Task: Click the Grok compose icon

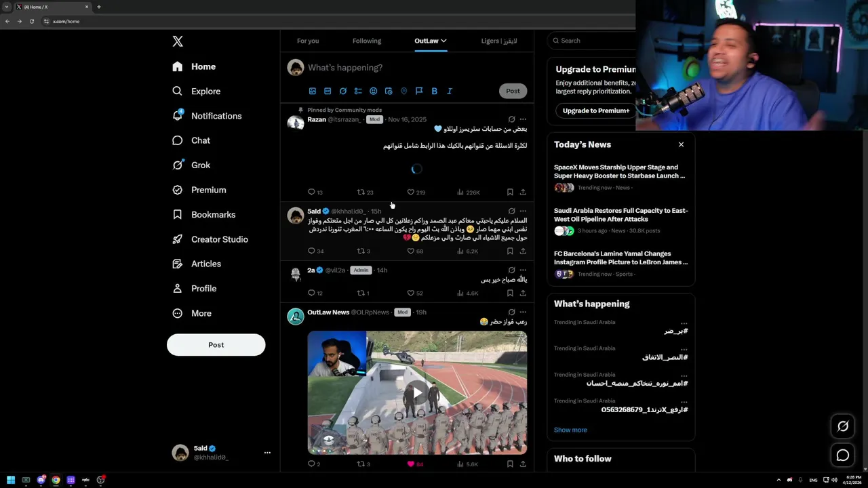Action: coord(343,91)
